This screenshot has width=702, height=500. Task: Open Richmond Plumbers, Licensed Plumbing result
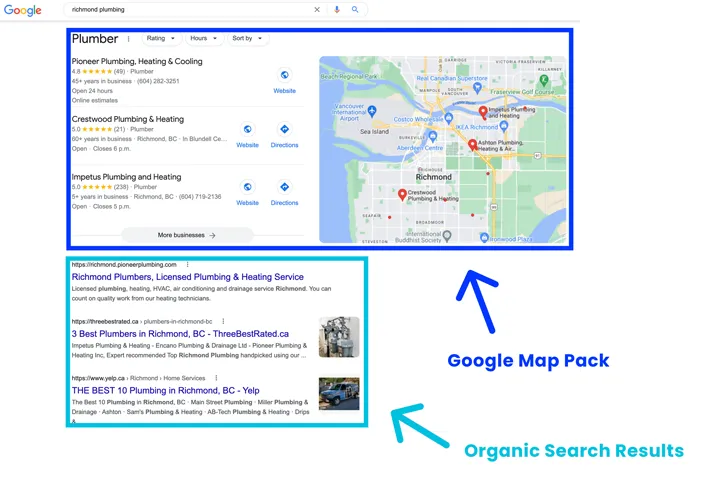coord(188,277)
